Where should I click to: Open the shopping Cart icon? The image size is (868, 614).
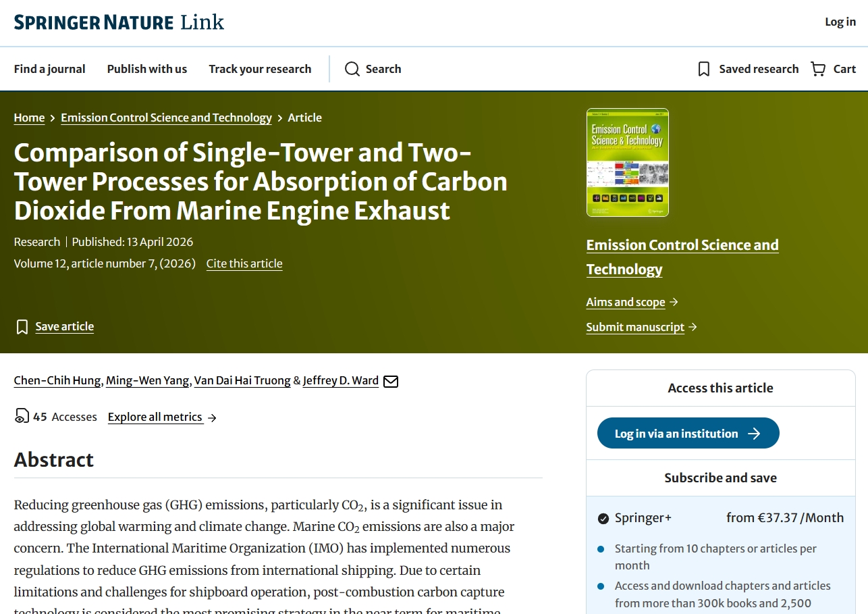(818, 69)
